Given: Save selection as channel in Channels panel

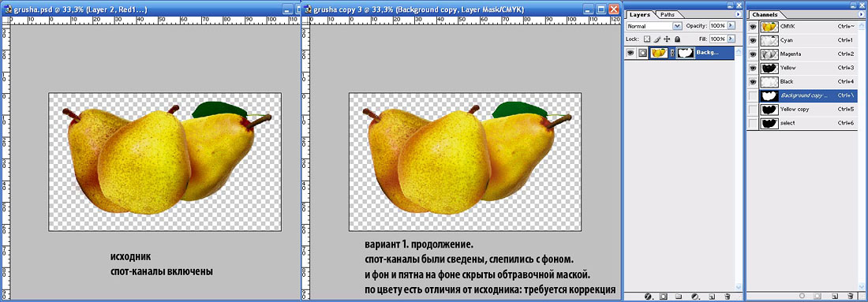Looking at the screenshot, I should tap(816, 296).
